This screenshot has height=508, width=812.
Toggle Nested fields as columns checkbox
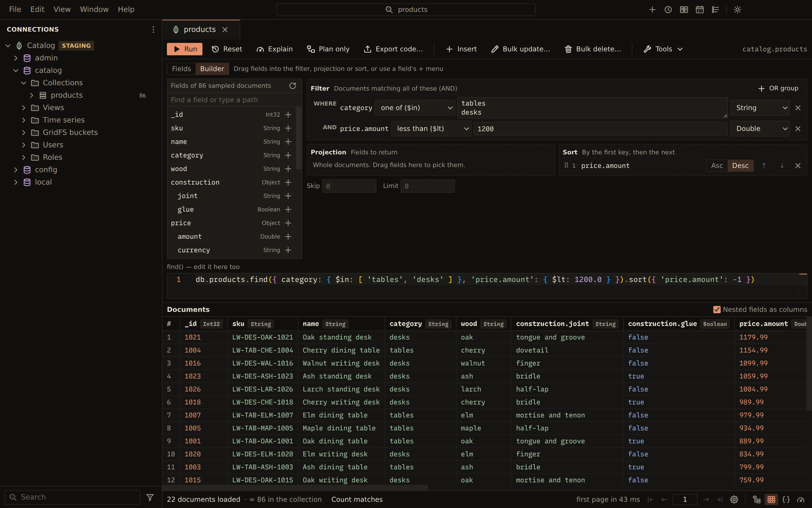[717, 309]
